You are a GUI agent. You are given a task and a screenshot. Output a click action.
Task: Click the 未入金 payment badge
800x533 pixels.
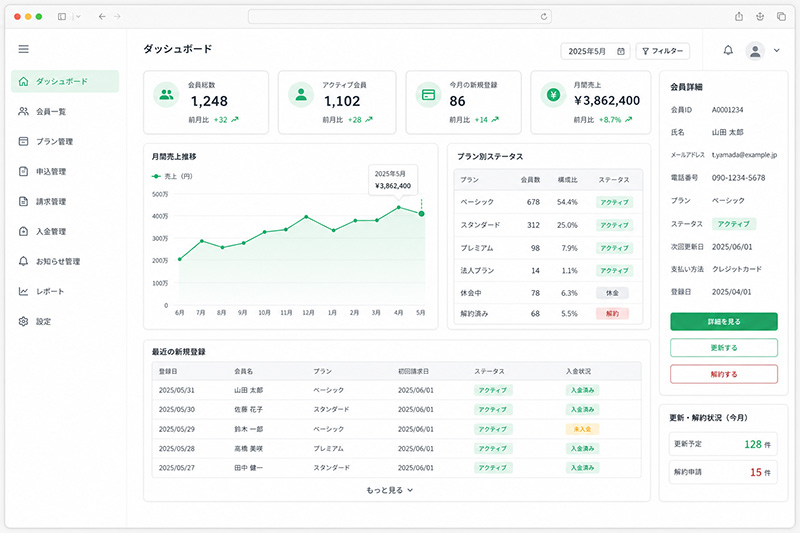[582, 429]
